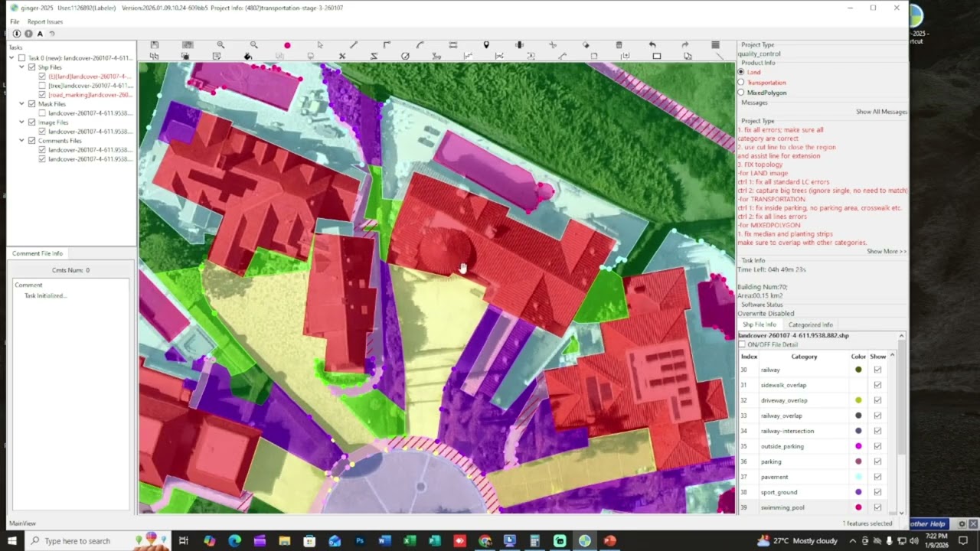Image resolution: width=980 pixels, height=551 pixels.
Task: Check the ON/OFF File Detail checkbox
Action: tap(742, 344)
